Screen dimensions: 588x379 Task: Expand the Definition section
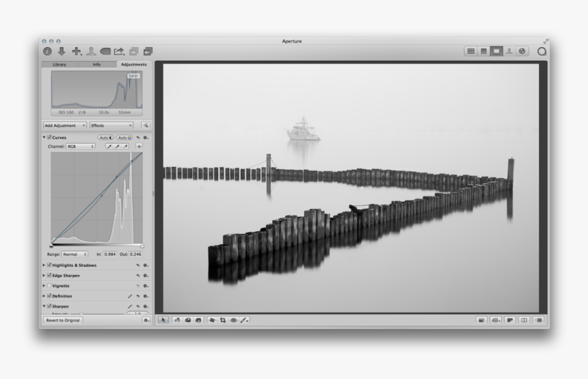tap(44, 296)
